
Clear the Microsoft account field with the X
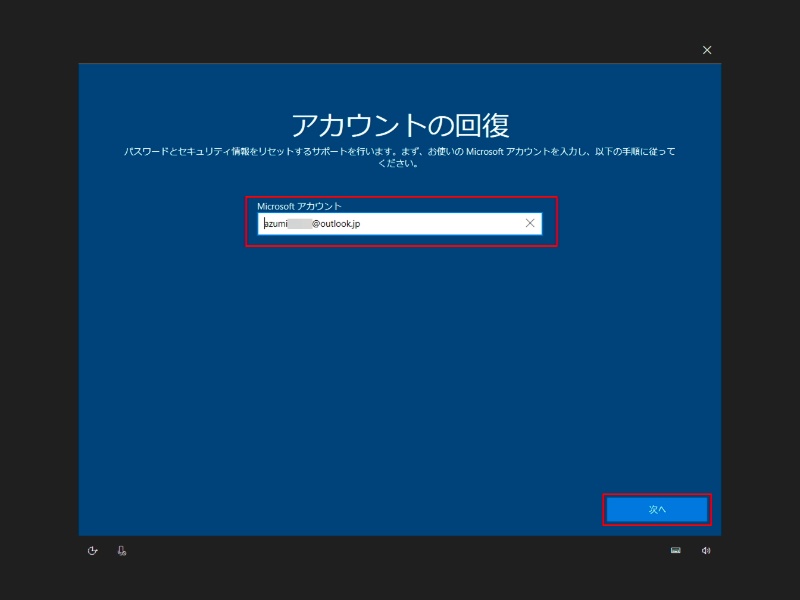pos(530,224)
